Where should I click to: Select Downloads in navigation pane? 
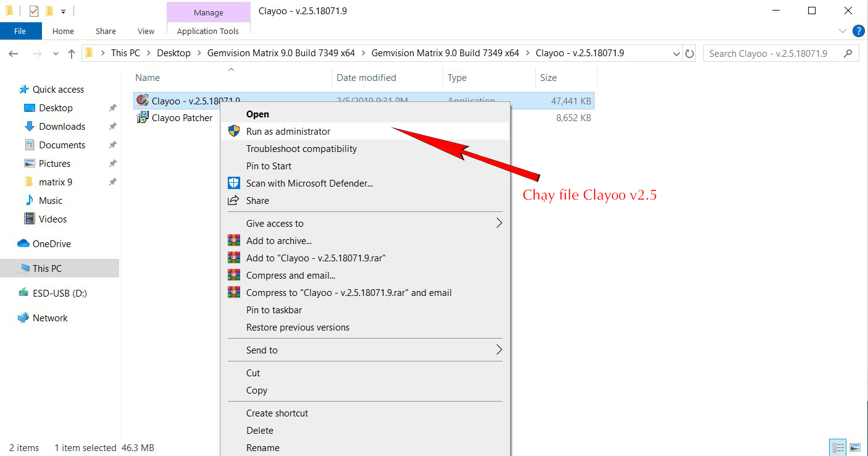(62, 127)
